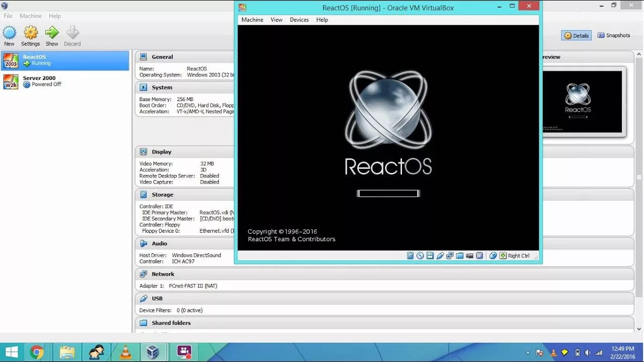This screenshot has width=644, height=362.
Task: Show hidden icons in the system tray
Action: point(528,353)
